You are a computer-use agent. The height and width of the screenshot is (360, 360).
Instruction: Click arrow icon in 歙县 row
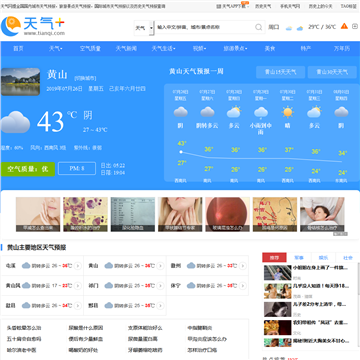pyautogui.click(x=78, y=305)
